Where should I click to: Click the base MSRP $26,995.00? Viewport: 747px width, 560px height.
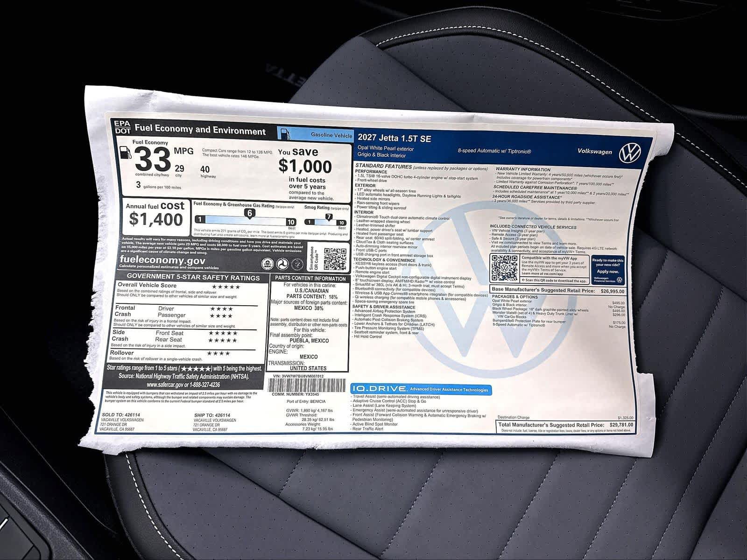coord(612,291)
